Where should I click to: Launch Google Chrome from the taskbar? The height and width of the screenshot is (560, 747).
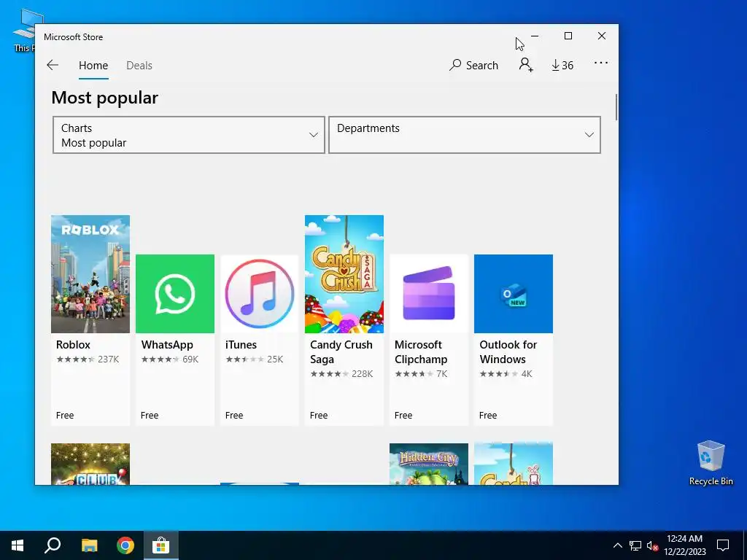pos(125,545)
